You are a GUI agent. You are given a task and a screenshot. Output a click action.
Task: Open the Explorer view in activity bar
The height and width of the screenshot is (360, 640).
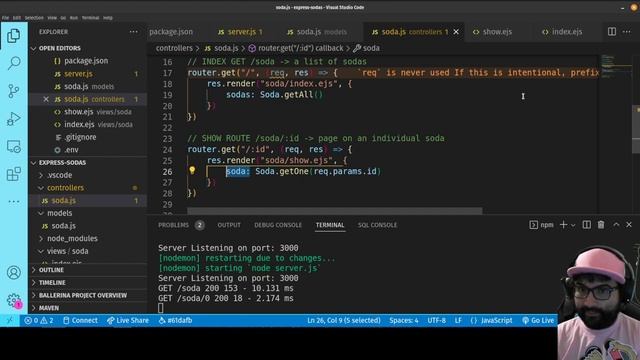tap(13, 36)
